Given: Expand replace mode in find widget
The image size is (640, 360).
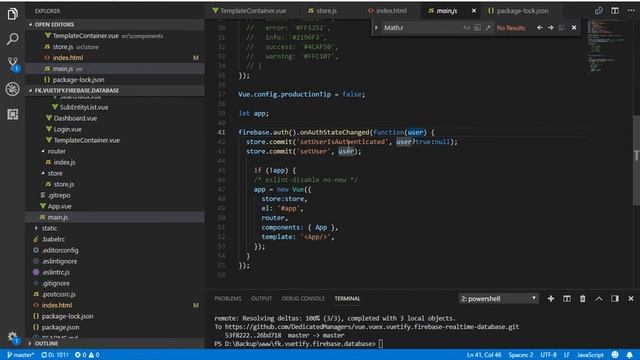Looking at the screenshot, I should (376, 28).
